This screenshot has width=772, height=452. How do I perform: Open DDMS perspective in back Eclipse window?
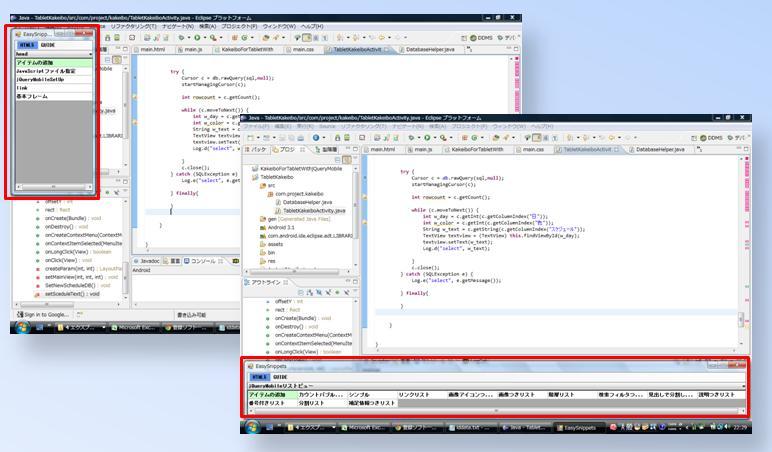[x=481, y=38]
